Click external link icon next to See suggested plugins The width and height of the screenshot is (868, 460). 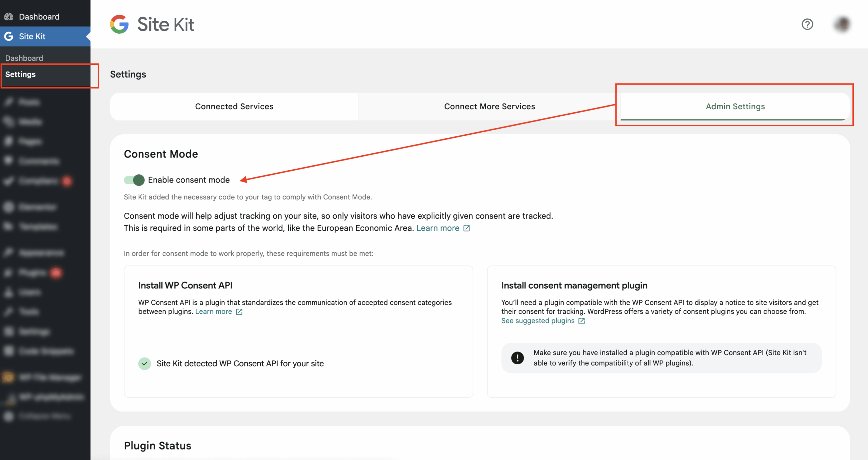coord(581,321)
